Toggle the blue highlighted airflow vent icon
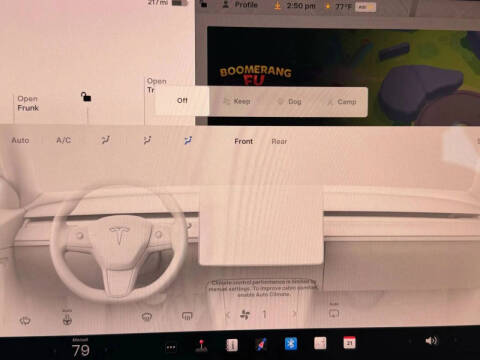This screenshot has width=480, height=360. pyautogui.click(x=188, y=140)
